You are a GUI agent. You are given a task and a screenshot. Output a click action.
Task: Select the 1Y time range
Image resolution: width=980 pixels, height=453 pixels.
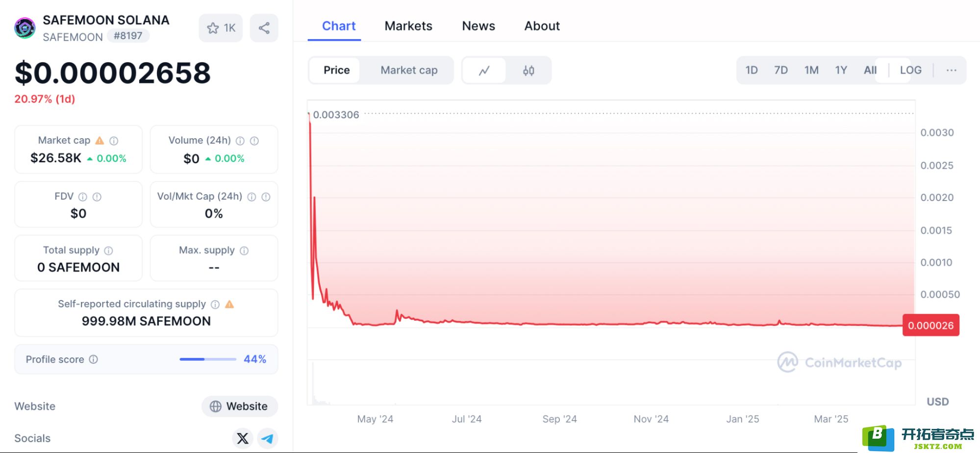click(841, 70)
